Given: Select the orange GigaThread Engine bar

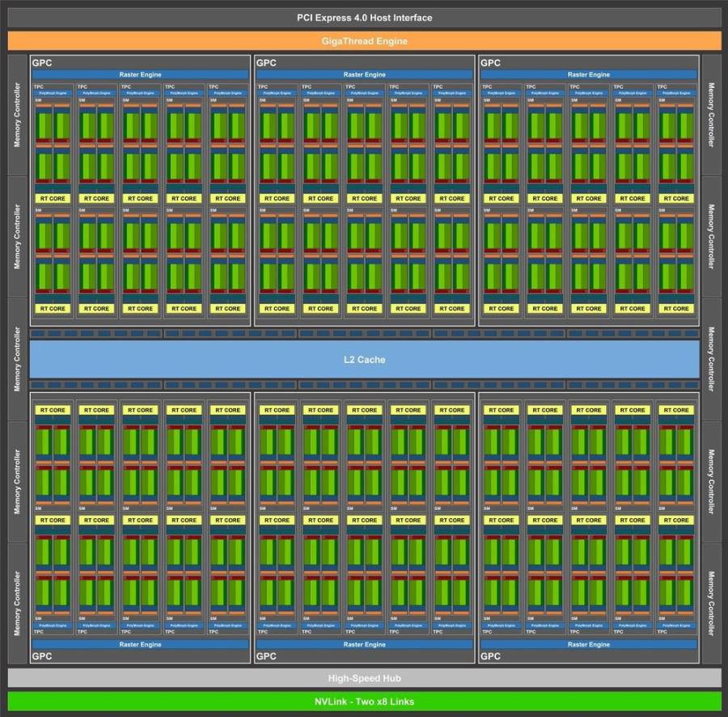Looking at the screenshot, I should 365,41.
